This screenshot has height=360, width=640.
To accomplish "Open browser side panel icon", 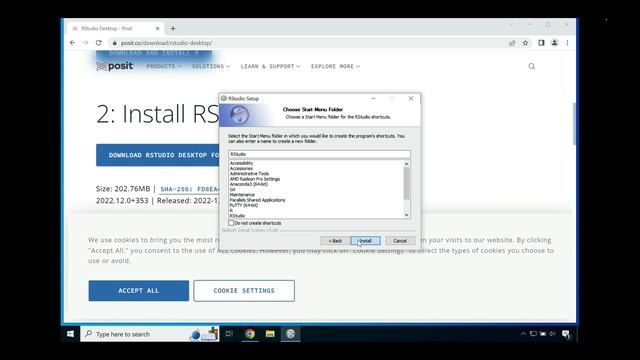I will pos(541,43).
